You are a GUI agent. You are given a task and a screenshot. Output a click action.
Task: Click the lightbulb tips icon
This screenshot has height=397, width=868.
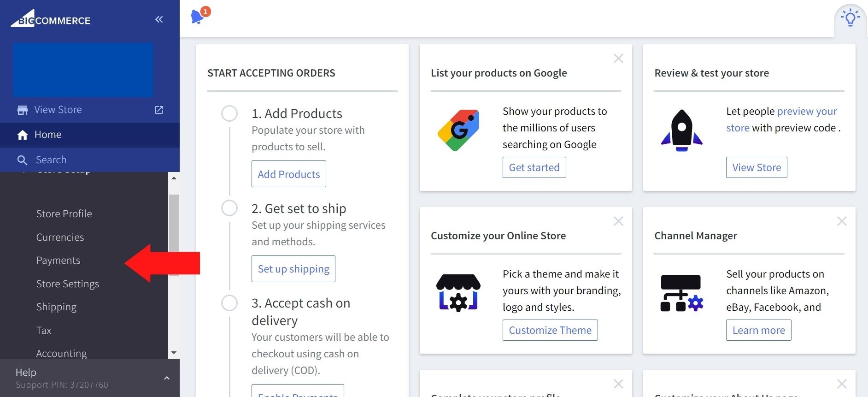point(850,18)
